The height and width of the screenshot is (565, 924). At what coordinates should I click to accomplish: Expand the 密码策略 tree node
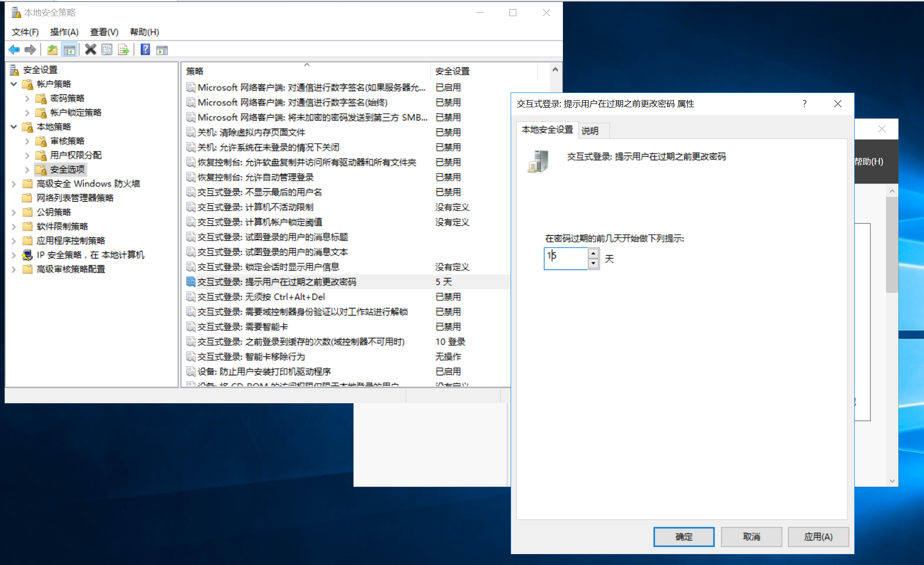point(27,98)
